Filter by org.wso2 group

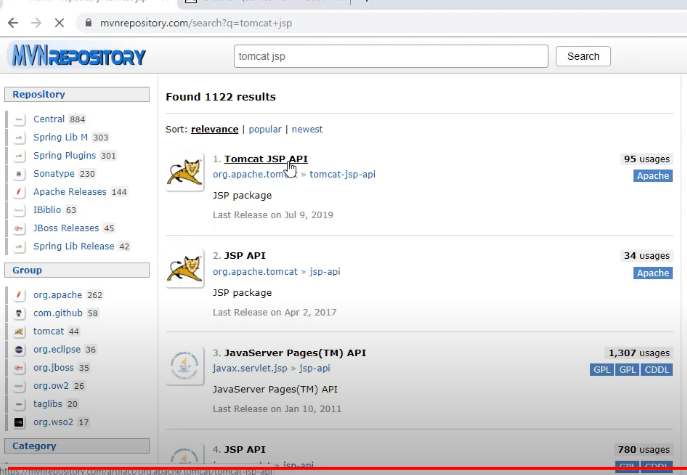pos(53,422)
